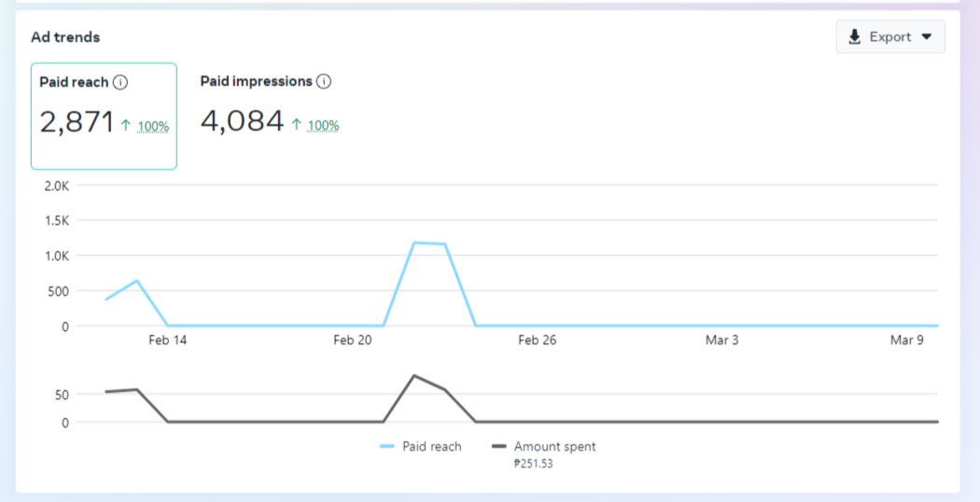The height and width of the screenshot is (502, 980).
Task: Click the ₱251.53 amount spent total
Action: tap(533, 464)
